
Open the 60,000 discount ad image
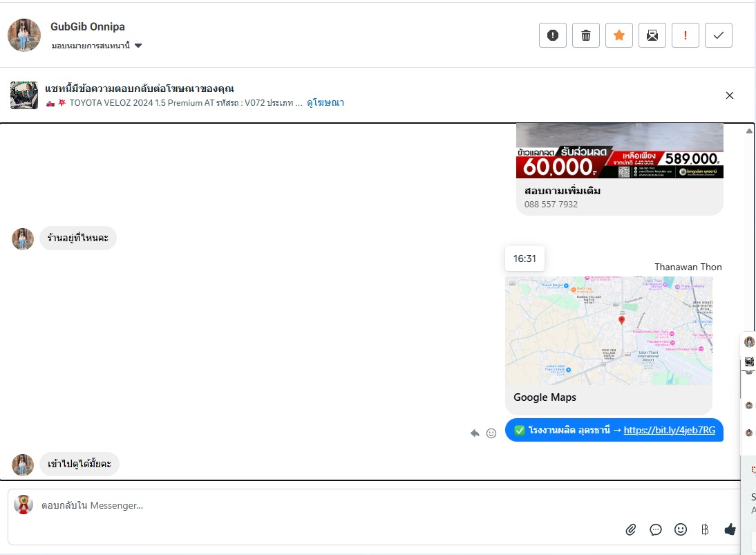click(620, 151)
